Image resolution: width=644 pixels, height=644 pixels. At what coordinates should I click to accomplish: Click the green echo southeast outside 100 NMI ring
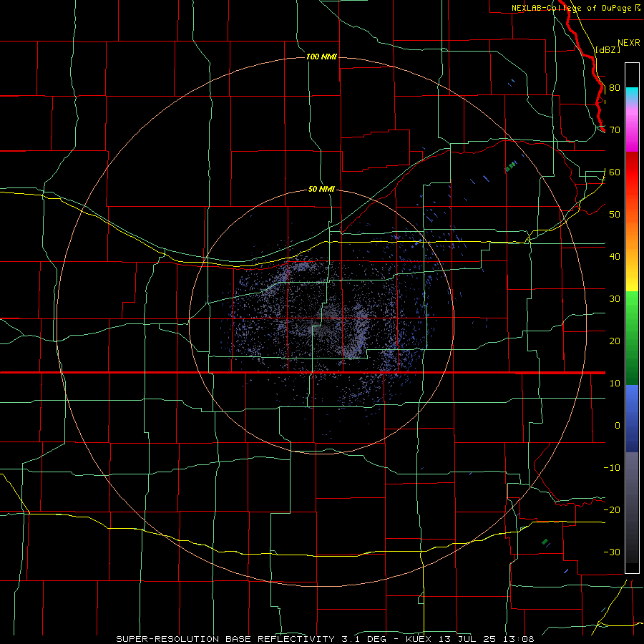point(545,542)
